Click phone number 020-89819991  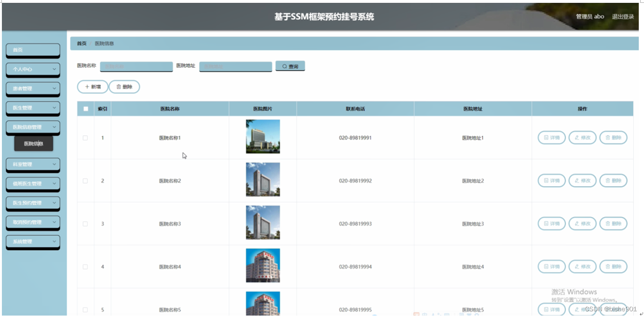tap(355, 138)
